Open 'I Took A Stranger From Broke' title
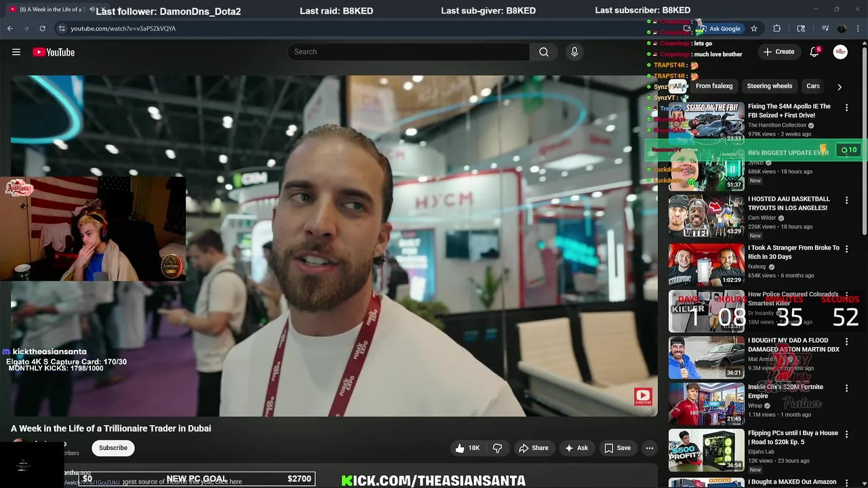The image size is (868, 488). 793,252
